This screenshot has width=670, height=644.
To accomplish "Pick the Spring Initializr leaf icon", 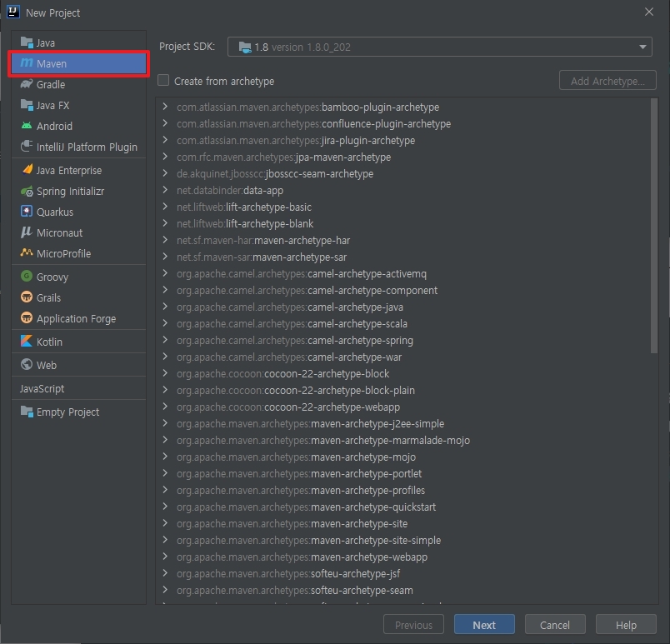I will pos(27,191).
